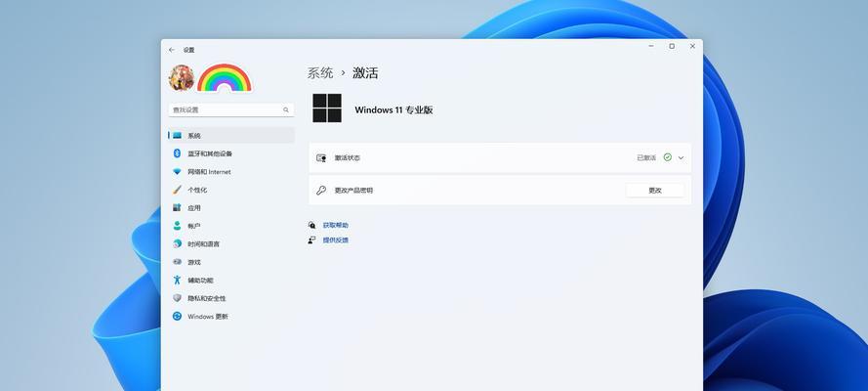The width and height of the screenshot is (868, 391).
Task: Open 辅助功能 accessibility icon
Action: click(177, 281)
